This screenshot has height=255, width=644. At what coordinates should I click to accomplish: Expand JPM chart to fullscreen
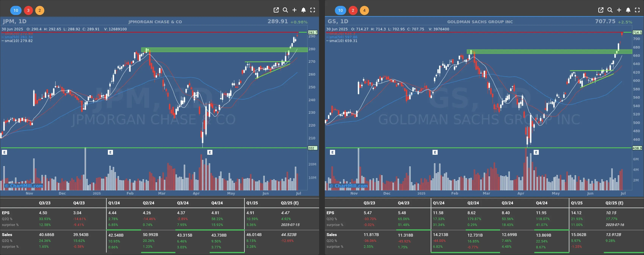pyautogui.click(x=313, y=10)
